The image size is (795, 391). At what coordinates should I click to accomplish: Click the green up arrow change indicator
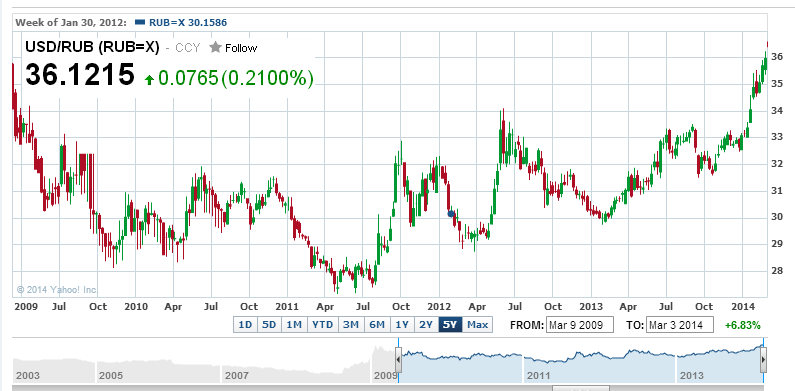149,80
